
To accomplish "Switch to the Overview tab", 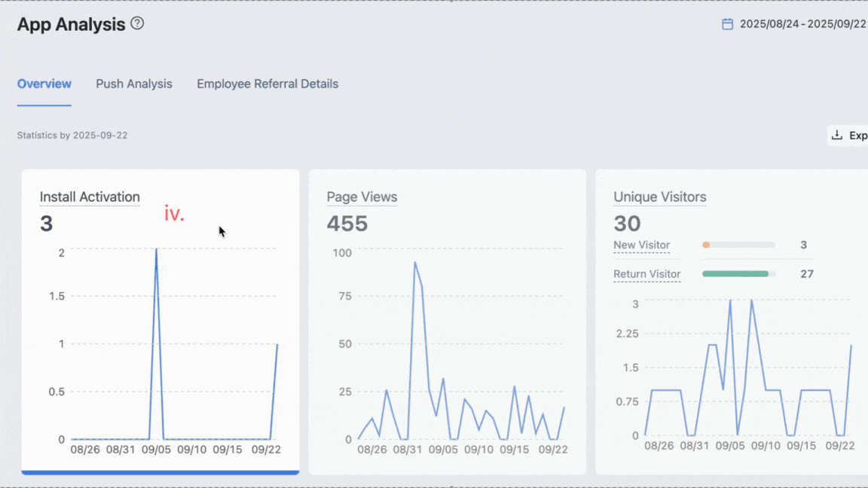I will (44, 84).
